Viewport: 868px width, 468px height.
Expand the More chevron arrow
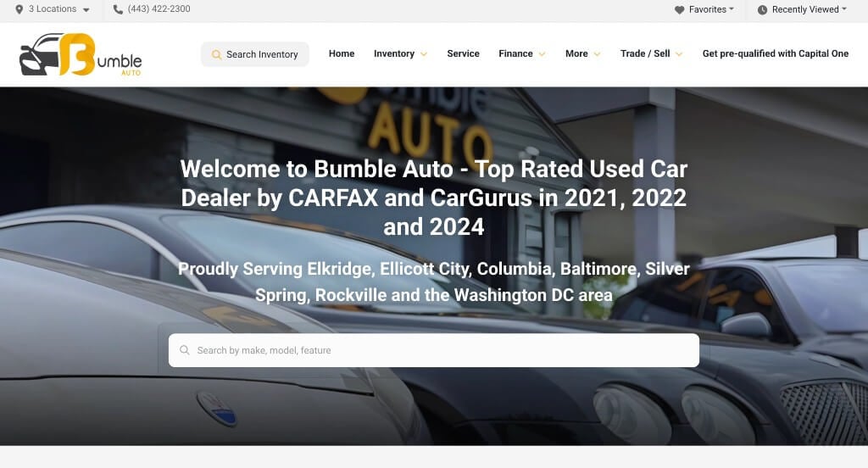click(x=598, y=54)
